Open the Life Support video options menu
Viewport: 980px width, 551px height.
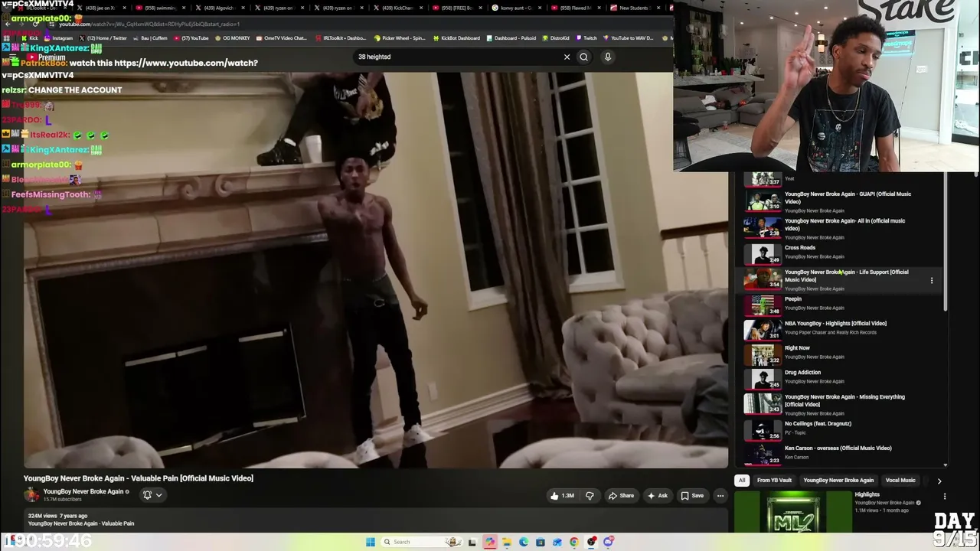[932, 281]
